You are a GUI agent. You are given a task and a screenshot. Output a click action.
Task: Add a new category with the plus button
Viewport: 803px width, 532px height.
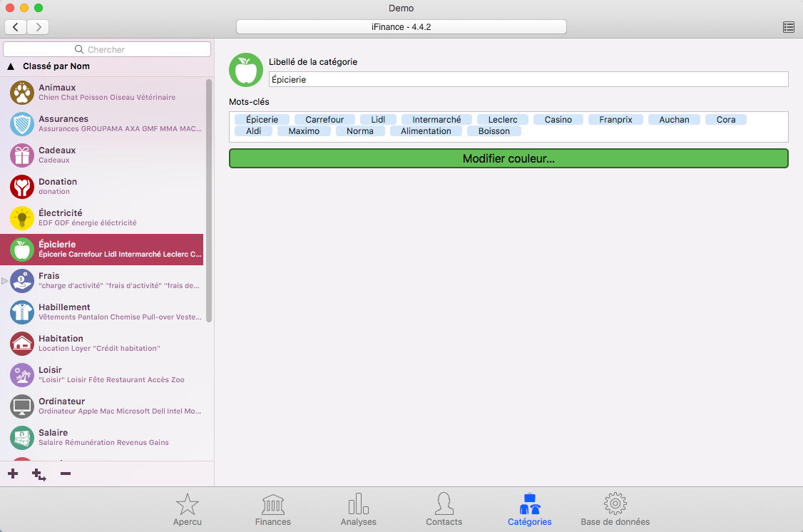[x=13, y=474]
